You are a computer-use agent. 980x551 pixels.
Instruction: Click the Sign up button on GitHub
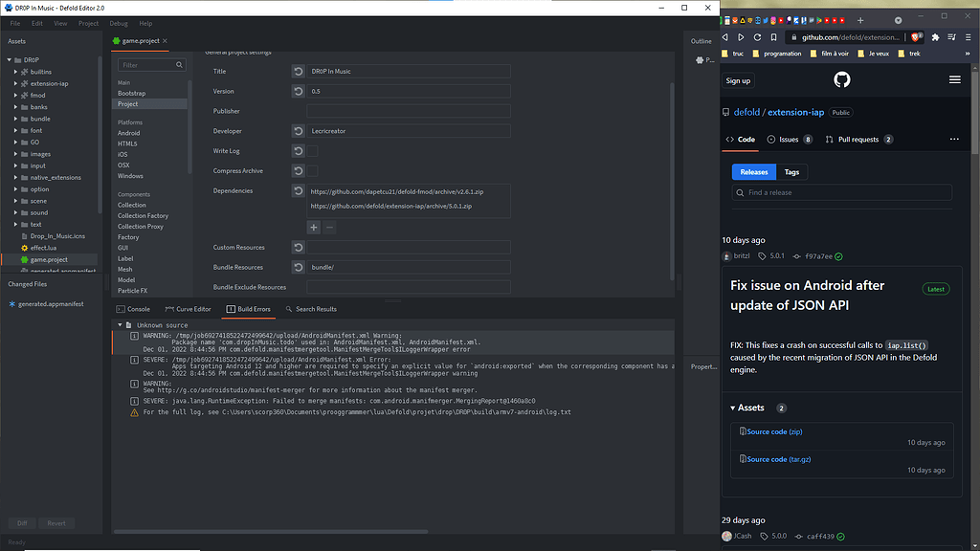coord(738,80)
